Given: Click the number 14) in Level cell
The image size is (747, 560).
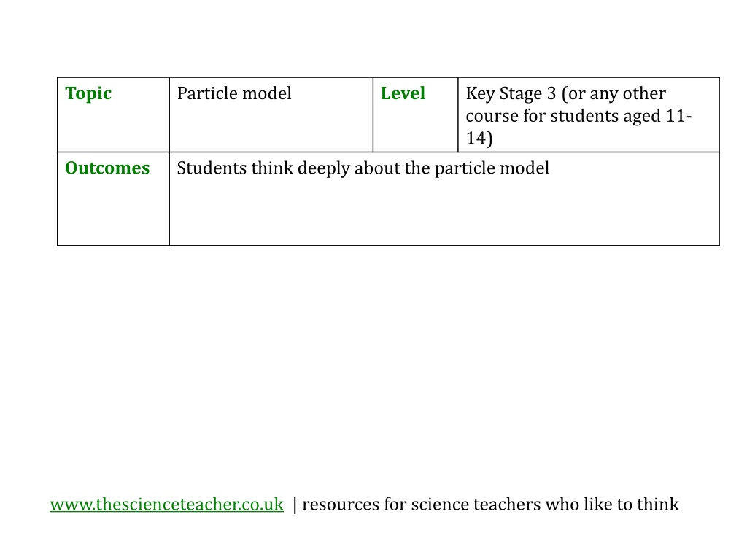Looking at the screenshot, I should tap(479, 139).
